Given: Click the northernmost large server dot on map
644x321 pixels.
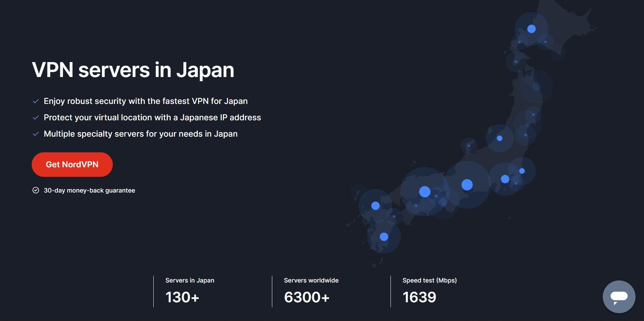Looking at the screenshot, I should pos(532,29).
